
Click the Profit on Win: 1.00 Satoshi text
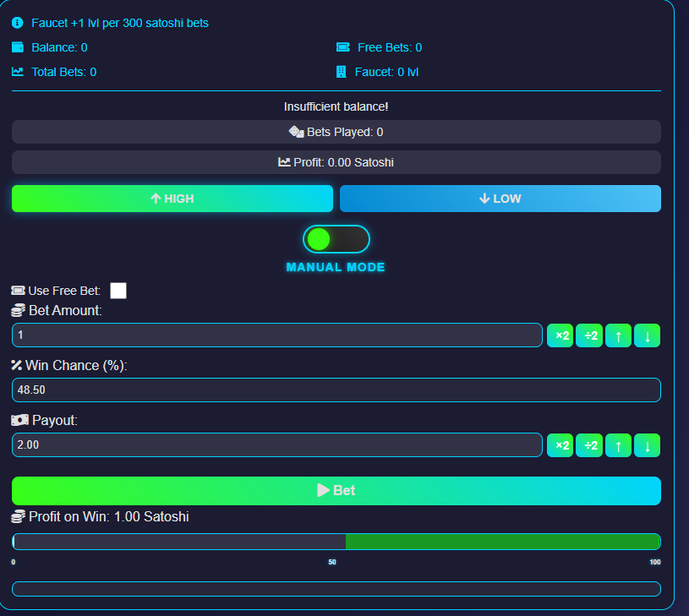(108, 517)
